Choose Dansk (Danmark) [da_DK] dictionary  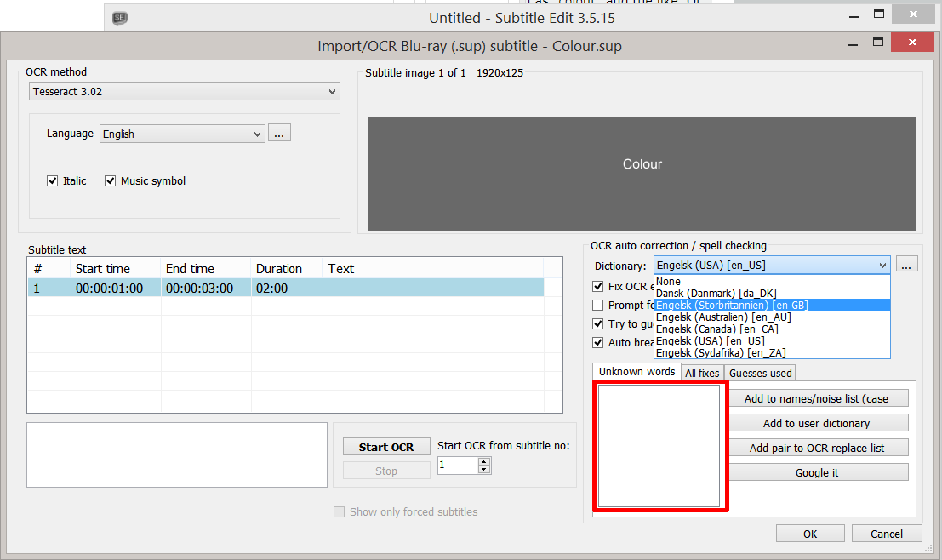(x=772, y=294)
